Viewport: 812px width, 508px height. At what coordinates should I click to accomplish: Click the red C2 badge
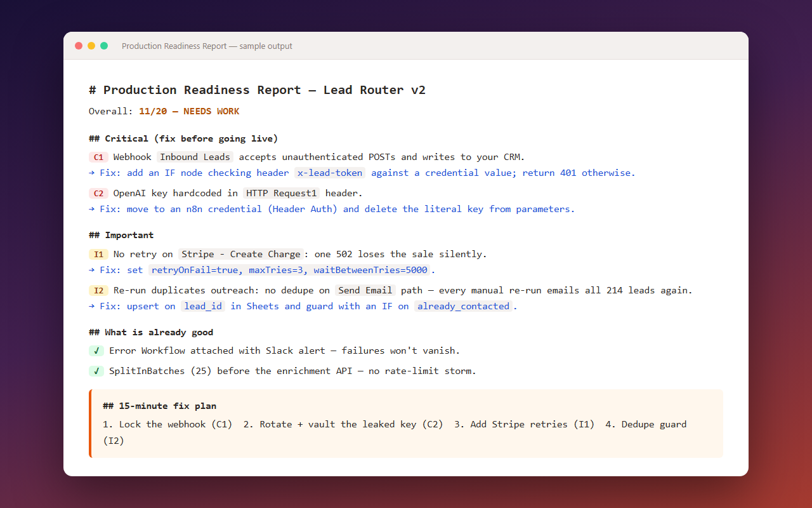pos(98,193)
